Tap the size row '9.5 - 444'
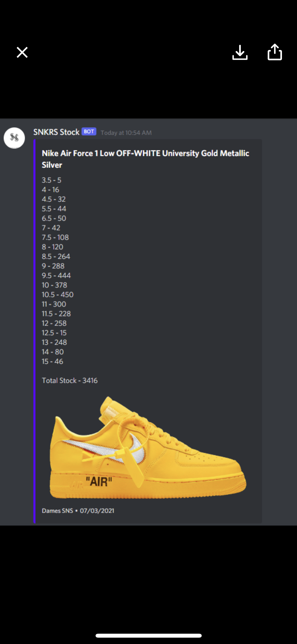The width and height of the screenshot is (297, 644). pyautogui.click(x=56, y=275)
